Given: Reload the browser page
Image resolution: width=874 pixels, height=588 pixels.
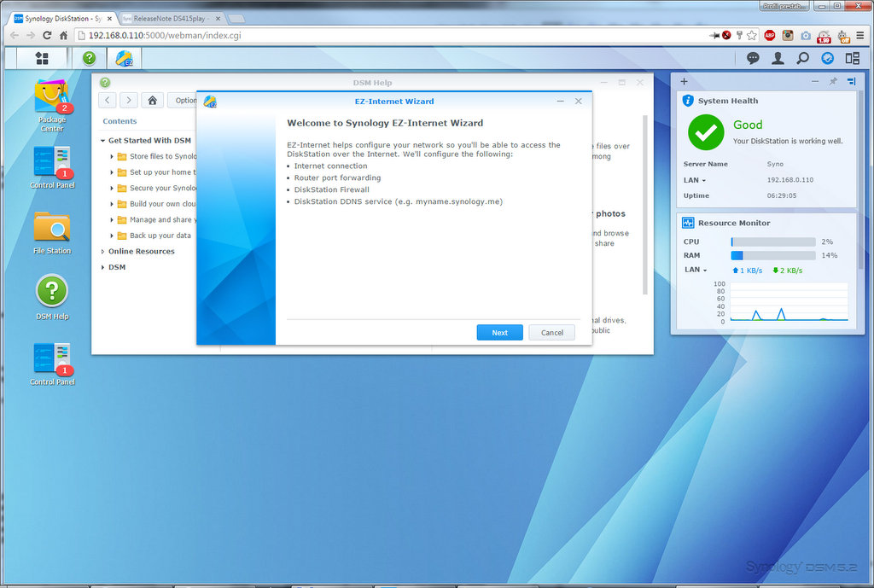Looking at the screenshot, I should 47,35.
